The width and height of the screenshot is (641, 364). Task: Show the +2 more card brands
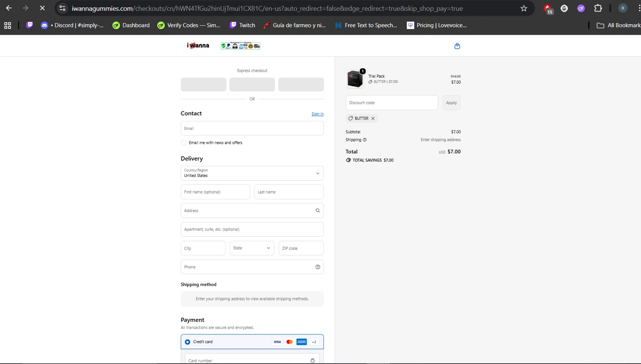(x=314, y=342)
